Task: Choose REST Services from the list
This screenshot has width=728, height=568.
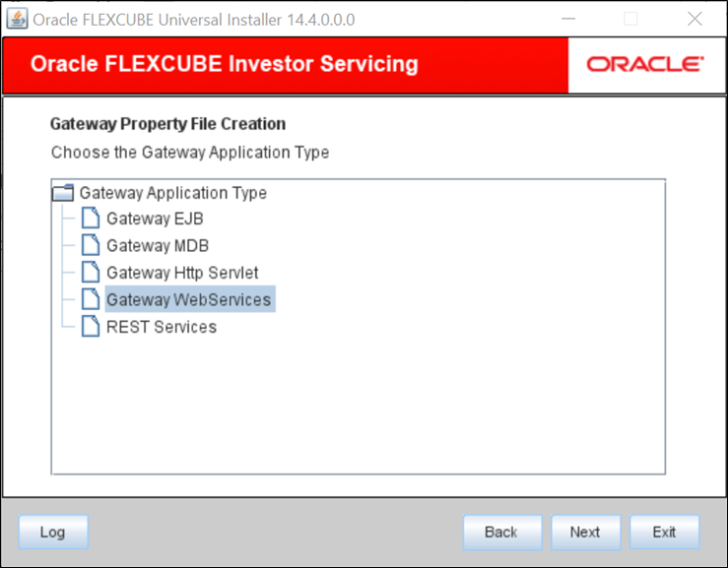Action: point(162,327)
